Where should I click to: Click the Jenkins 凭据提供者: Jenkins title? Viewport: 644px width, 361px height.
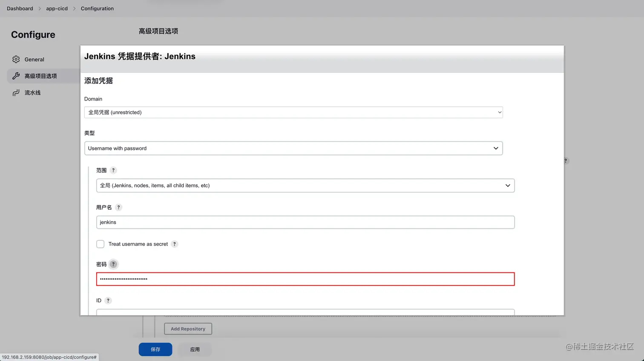click(x=140, y=56)
